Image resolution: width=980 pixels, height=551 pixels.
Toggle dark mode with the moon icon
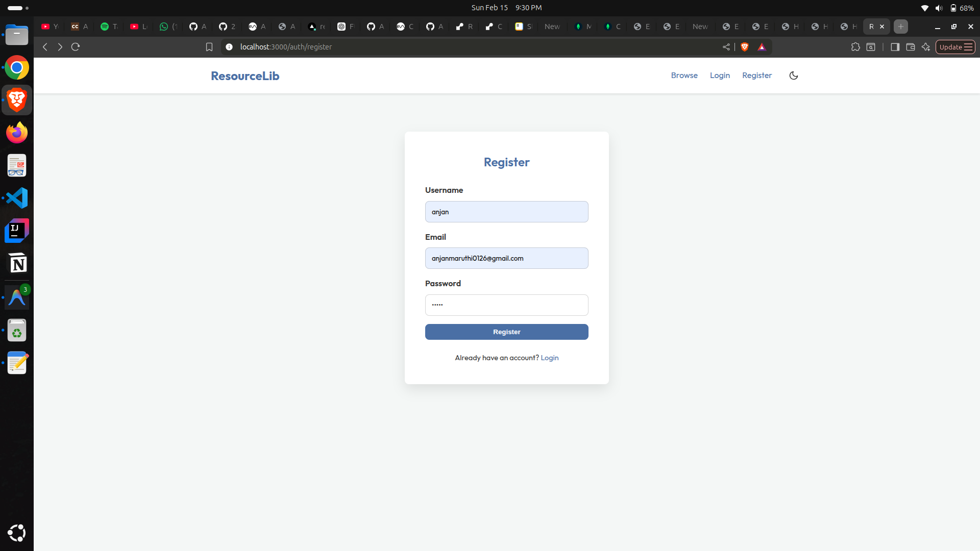[x=793, y=76]
